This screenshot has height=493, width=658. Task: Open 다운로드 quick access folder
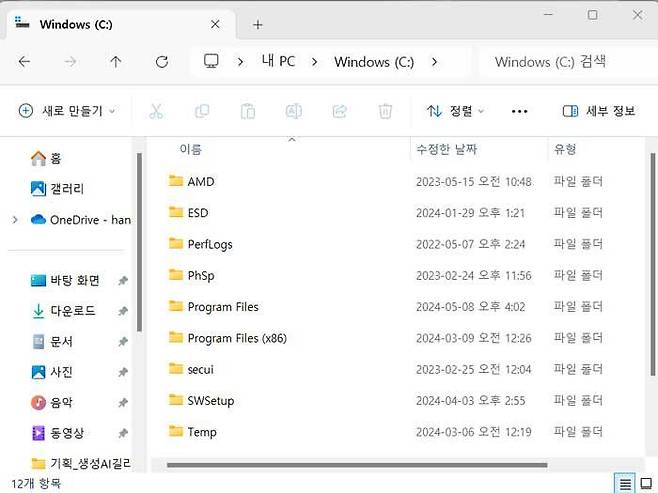tap(63, 311)
